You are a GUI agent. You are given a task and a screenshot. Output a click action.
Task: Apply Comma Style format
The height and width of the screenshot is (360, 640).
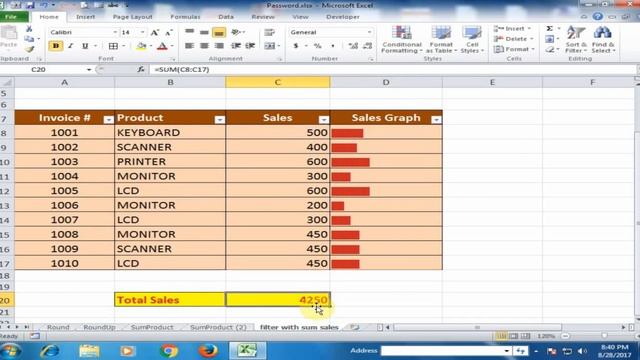click(333, 46)
